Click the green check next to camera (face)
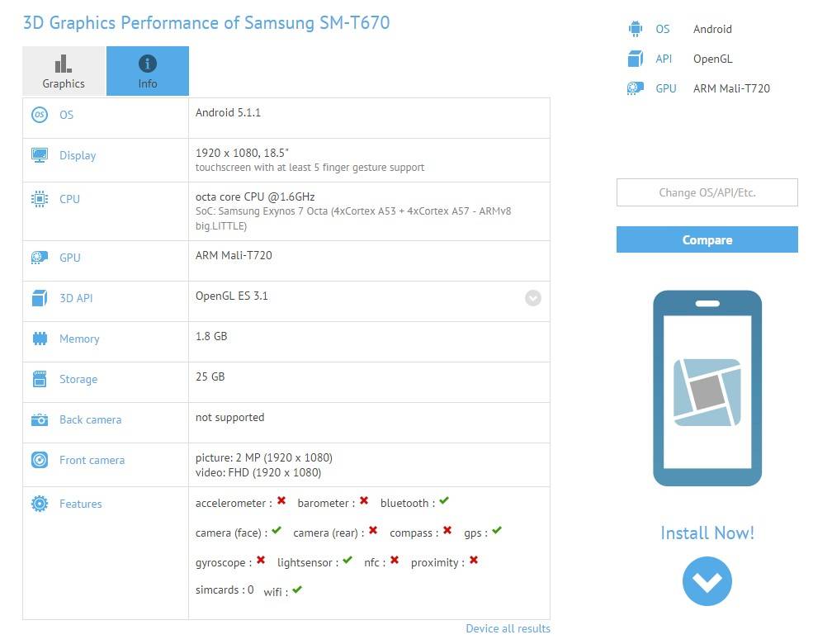The width and height of the screenshot is (832, 644). click(277, 530)
